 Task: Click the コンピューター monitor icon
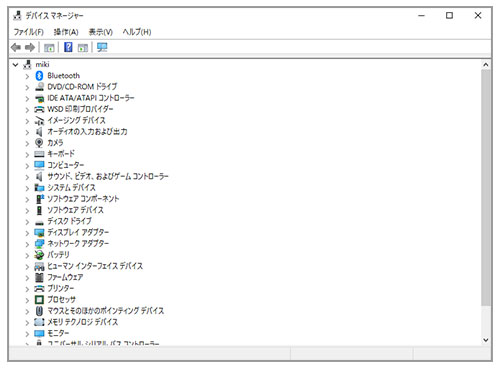(x=39, y=165)
